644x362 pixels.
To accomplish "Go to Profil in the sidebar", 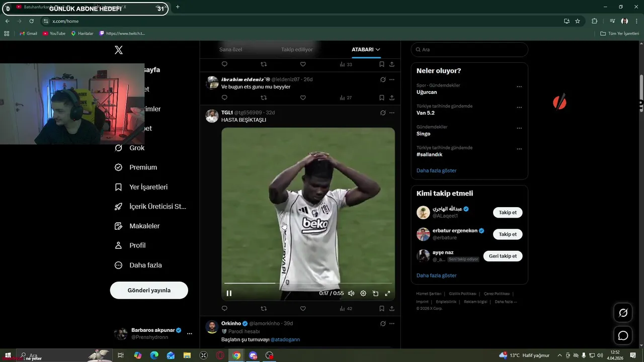I will (130, 245).
